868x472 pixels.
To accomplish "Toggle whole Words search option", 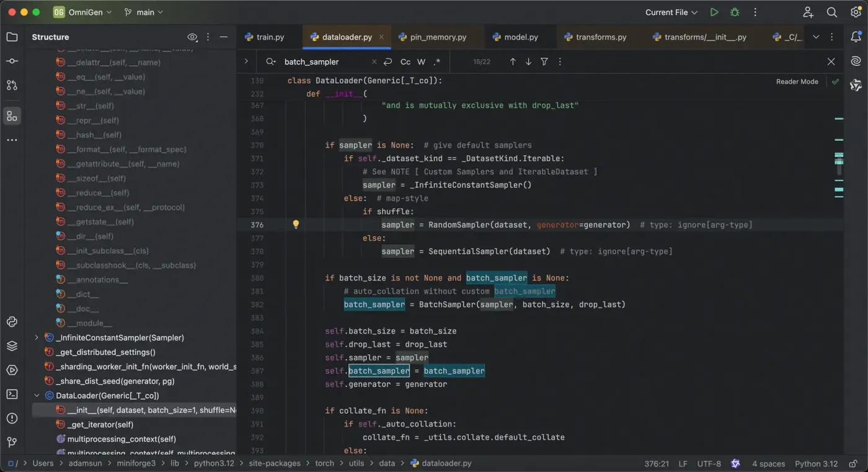I will point(422,61).
